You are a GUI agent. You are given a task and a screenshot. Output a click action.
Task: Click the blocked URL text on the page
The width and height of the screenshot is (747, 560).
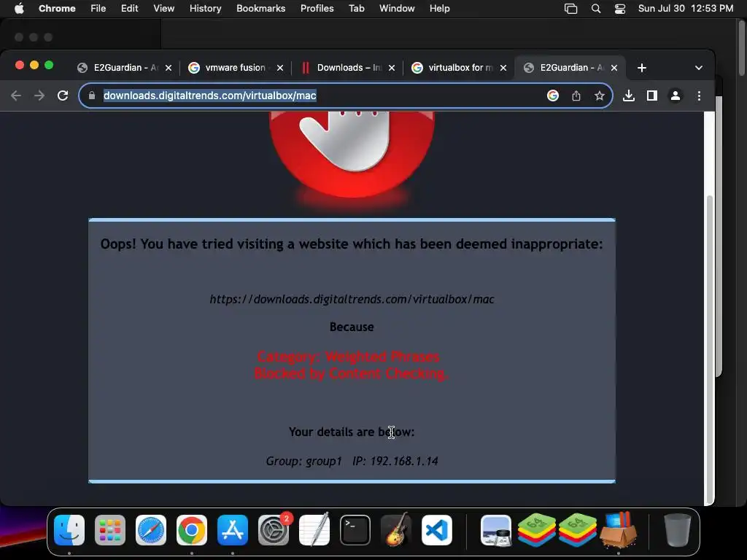click(x=352, y=299)
